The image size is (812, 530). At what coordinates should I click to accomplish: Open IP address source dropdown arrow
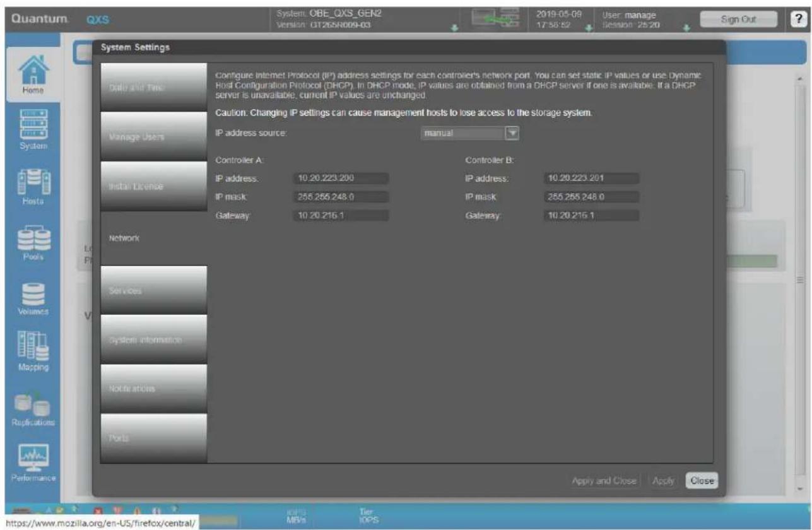[x=512, y=133]
